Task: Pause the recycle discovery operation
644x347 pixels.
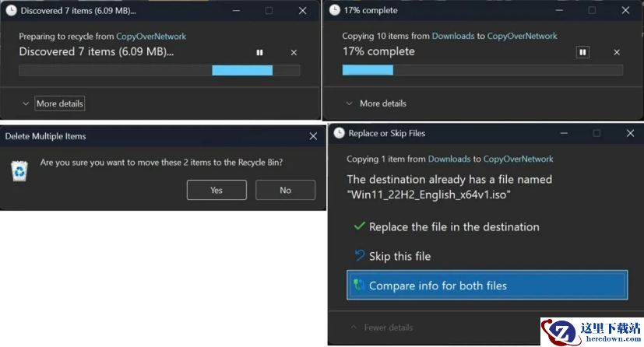Action: pyautogui.click(x=259, y=52)
